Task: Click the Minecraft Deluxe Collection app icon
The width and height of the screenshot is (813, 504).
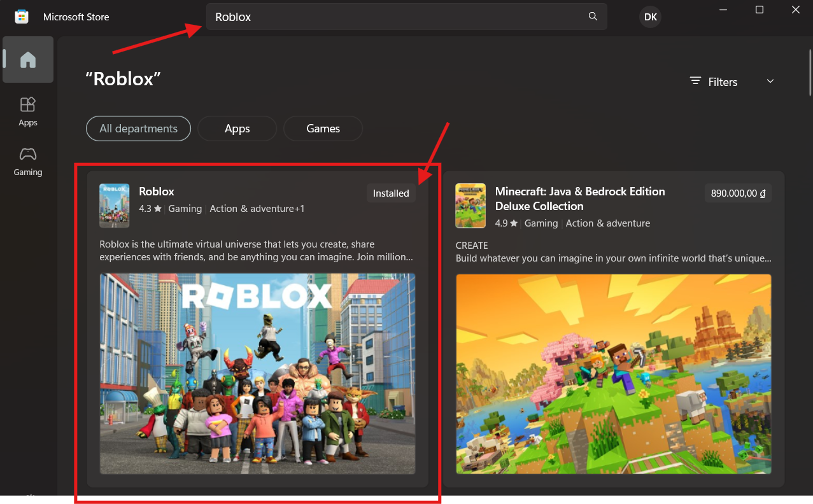Action: click(x=470, y=206)
